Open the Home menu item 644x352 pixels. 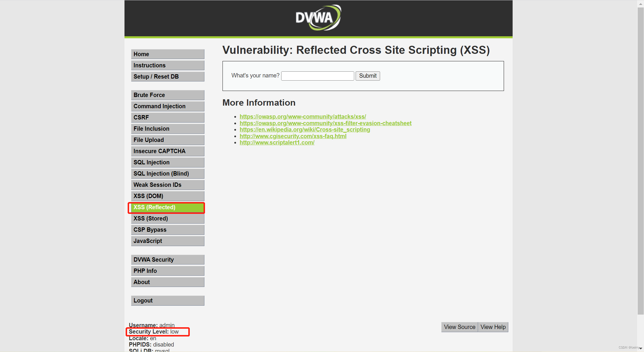(x=167, y=54)
